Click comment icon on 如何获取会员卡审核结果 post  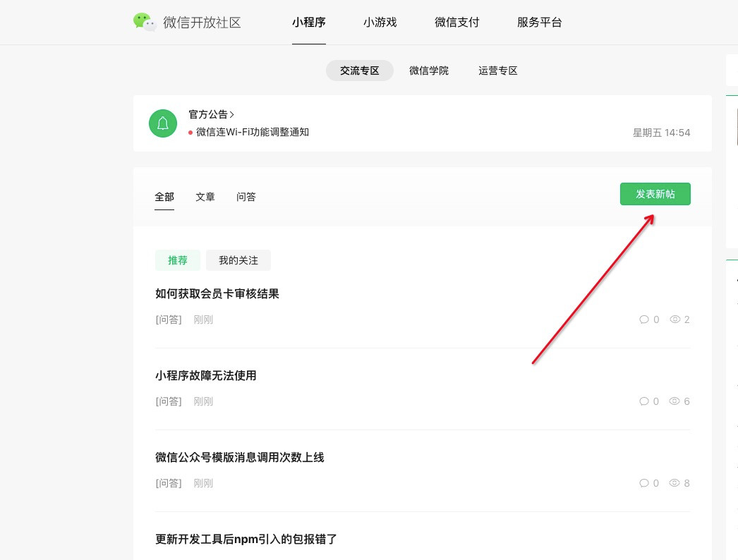644,319
